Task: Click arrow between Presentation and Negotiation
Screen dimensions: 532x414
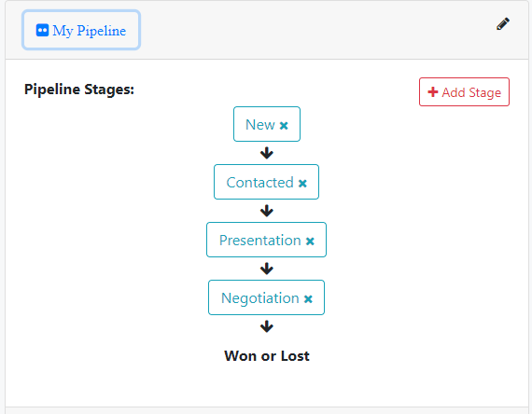Action: pos(267,269)
